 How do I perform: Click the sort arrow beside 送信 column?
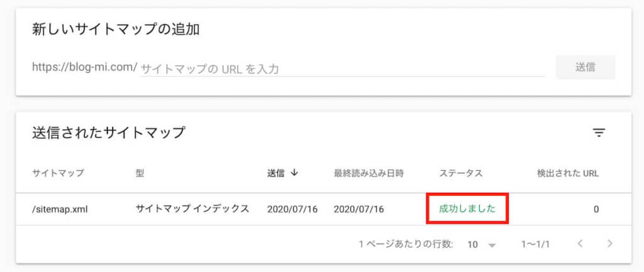294,173
